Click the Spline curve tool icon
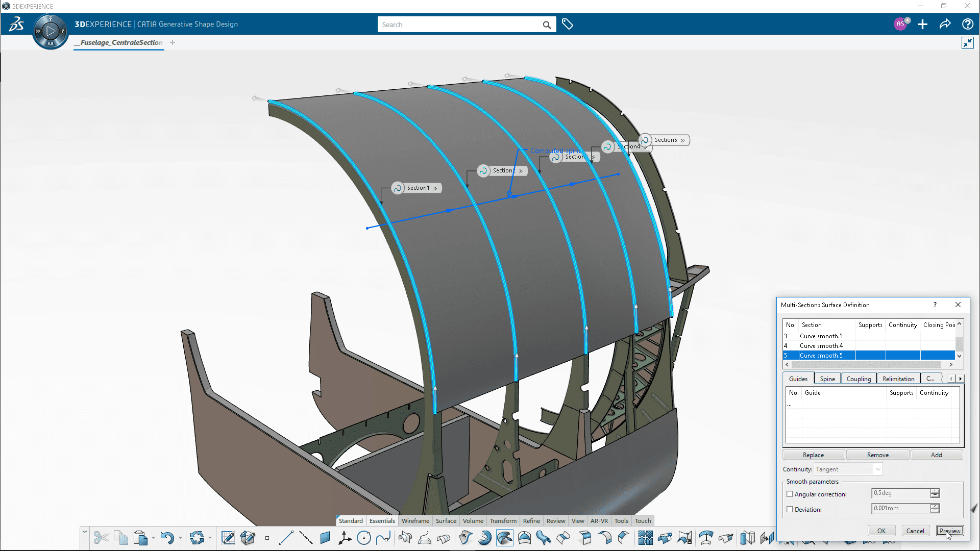Screen dimensions: 980x551 tap(383, 538)
